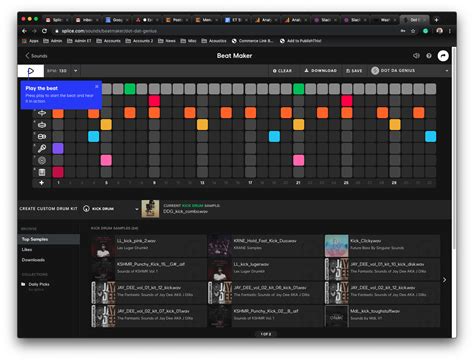Open Likes in browse sidebar

27,249
